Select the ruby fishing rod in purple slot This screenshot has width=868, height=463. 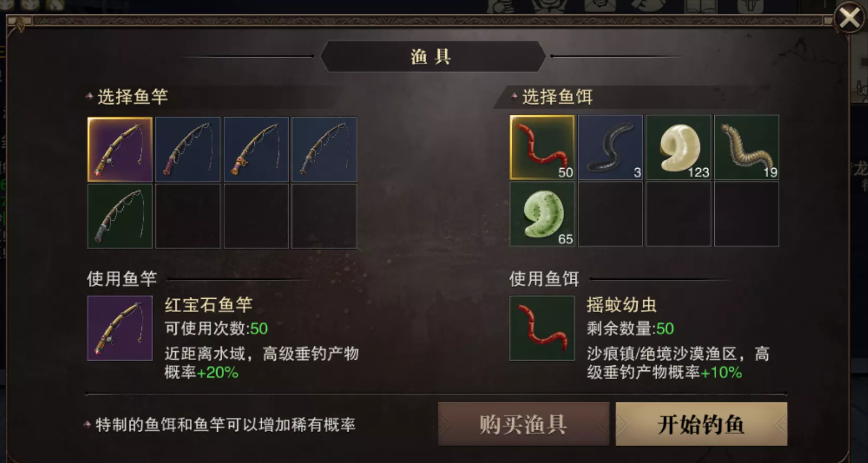pos(120,149)
